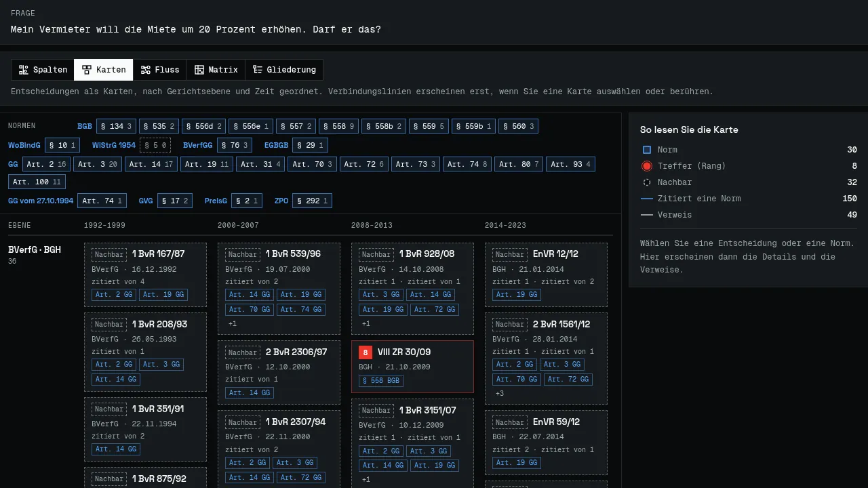Select norm chip § 556d

(204, 126)
